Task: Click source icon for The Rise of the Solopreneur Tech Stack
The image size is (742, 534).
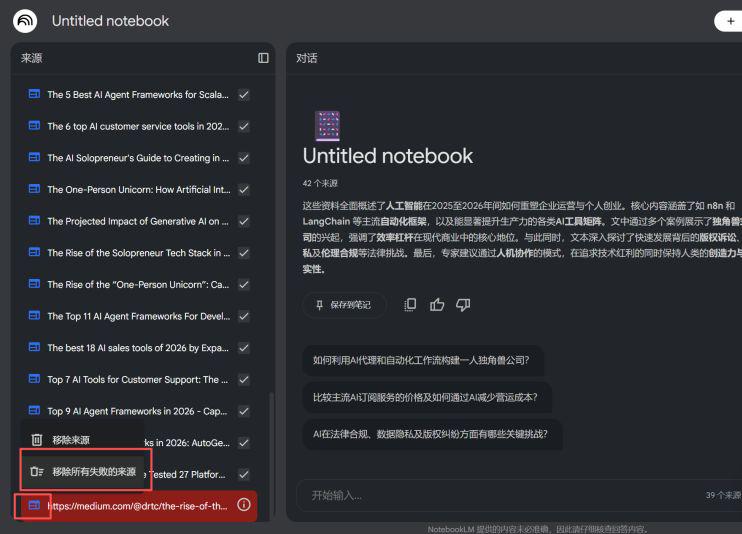Action: (x=35, y=252)
